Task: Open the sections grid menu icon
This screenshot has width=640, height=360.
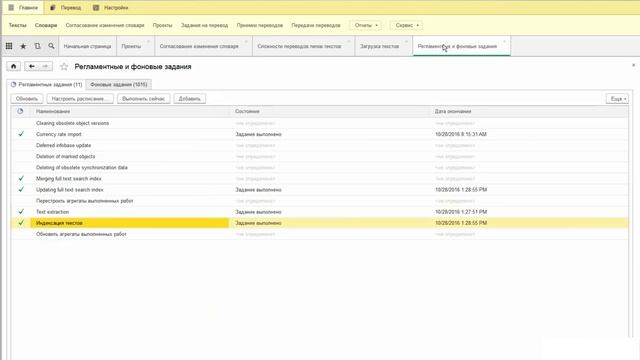Action: pyautogui.click(x=9, y=46)
